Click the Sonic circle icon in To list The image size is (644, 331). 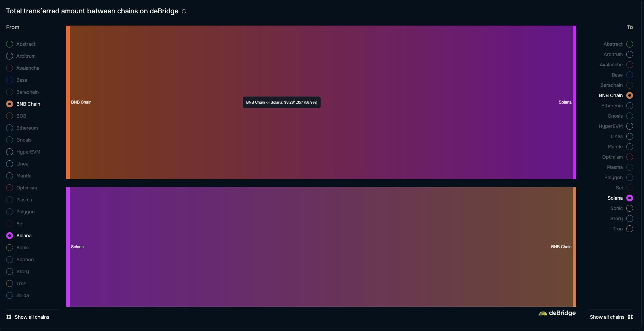(x=629, y=208)
